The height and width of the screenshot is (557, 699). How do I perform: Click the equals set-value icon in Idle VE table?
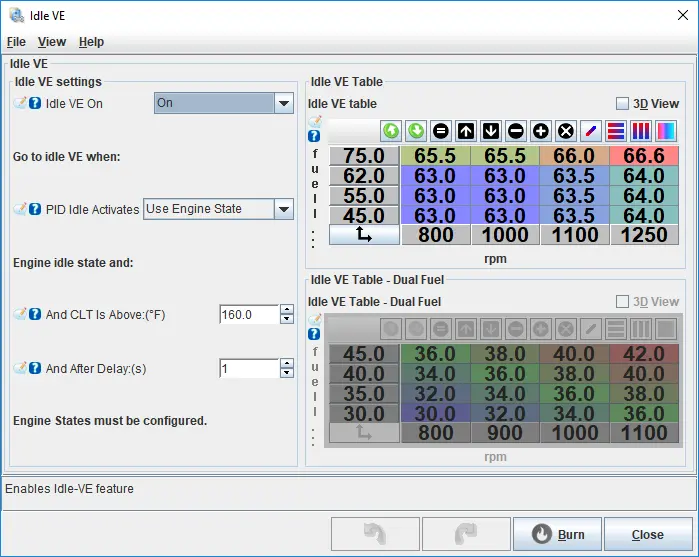(x=441, y=131)
